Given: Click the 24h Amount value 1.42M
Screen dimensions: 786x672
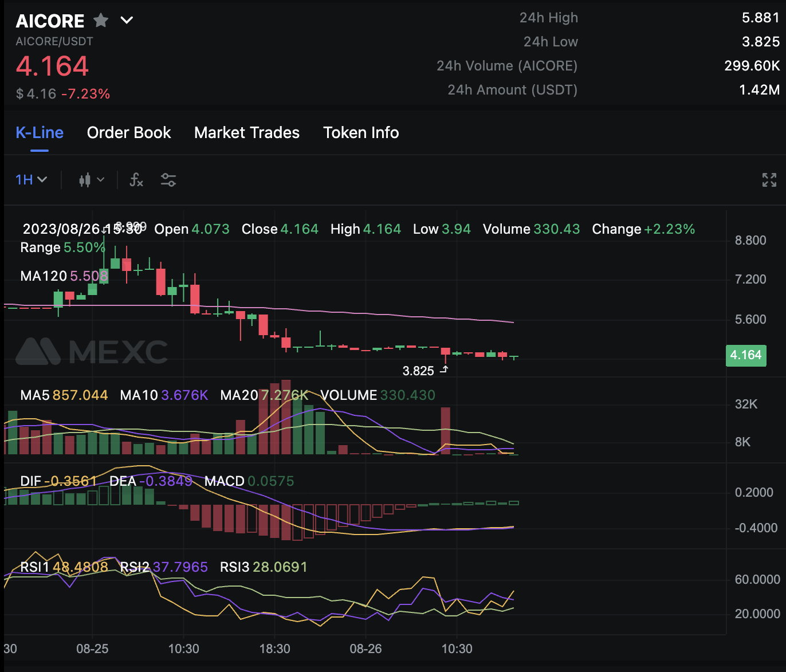Looking at the screenshot, I should tap(760, 90).
